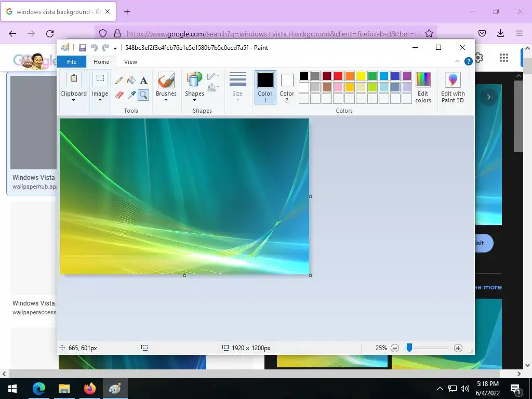The height and width of the screenshot is (399, 532).
Task: Open Paint Help question mark icon
Action: 468,61
